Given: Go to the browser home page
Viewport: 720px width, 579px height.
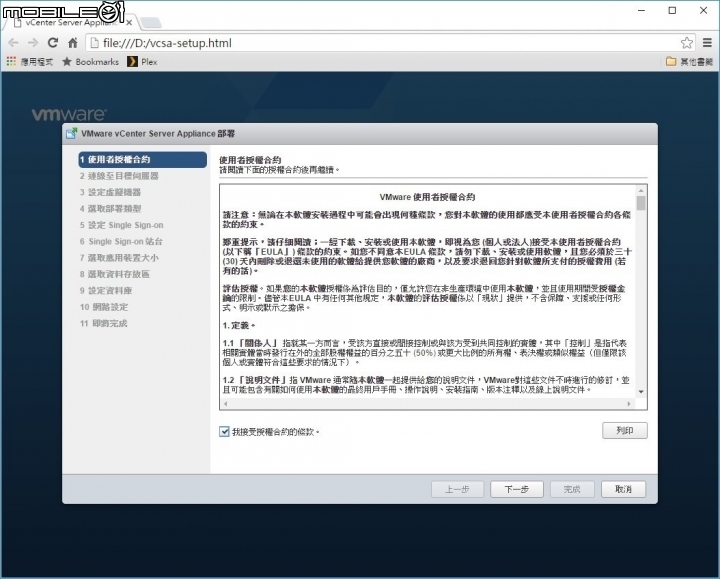Looking at the screenshot, I should point(73,43).
